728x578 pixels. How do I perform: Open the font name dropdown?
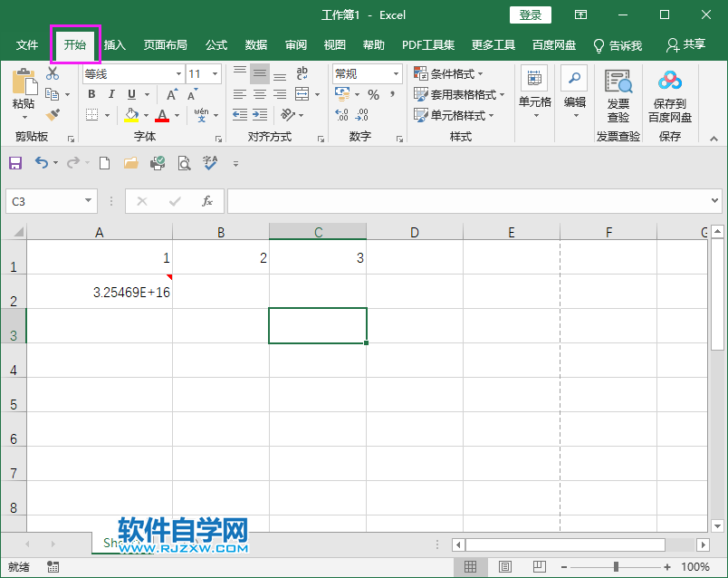pos(178,73)
